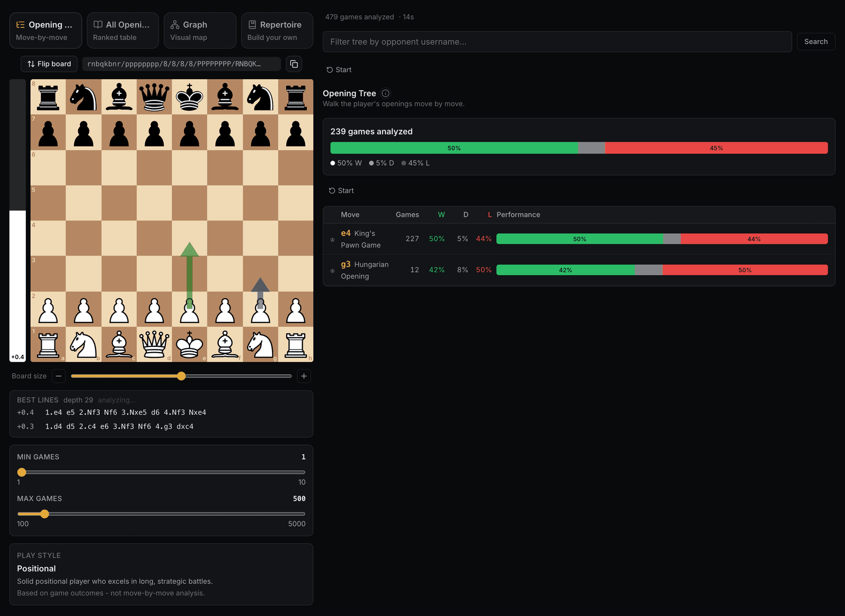Click the black king on e8
Viewport: 845px width, 616px height.
(x=190, y=97)
